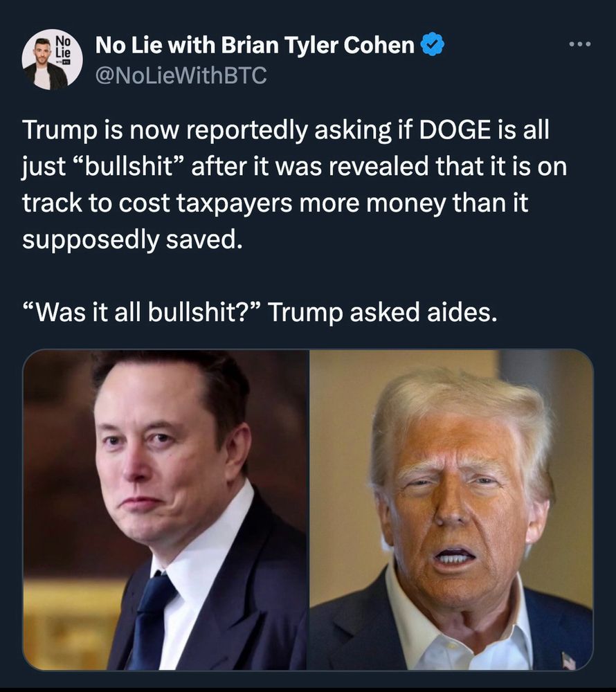
Task: Open the left photo of man in tie
Action: pos(165,510)
